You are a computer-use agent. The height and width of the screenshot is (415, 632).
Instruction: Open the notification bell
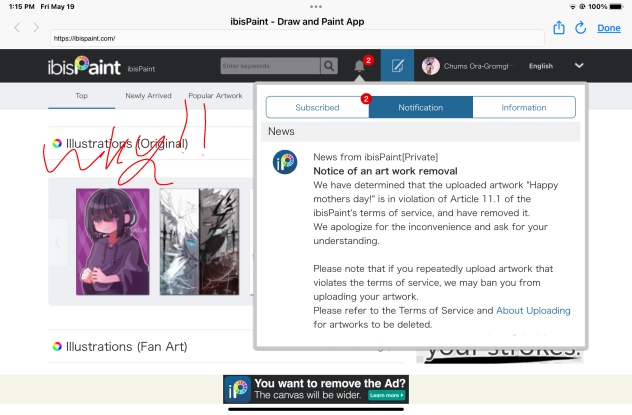pos(360,66)
